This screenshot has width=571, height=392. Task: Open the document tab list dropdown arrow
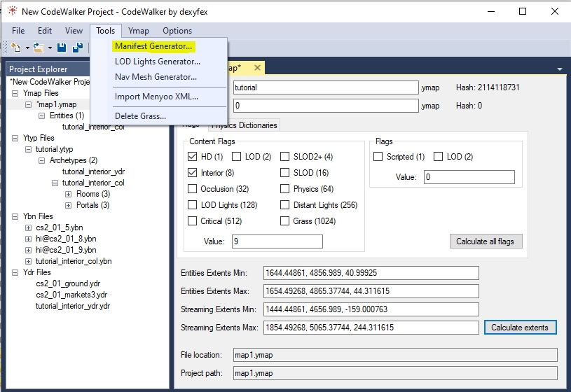point(560,69)
